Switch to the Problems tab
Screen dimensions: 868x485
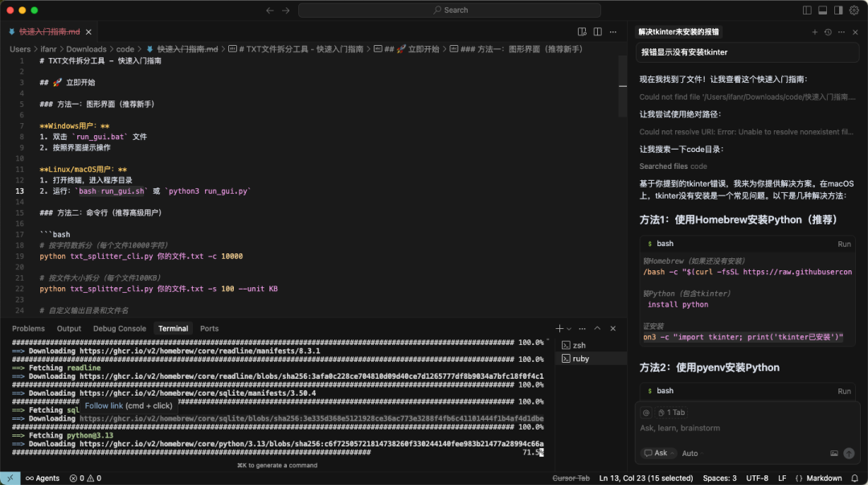(x=28, y=328)
